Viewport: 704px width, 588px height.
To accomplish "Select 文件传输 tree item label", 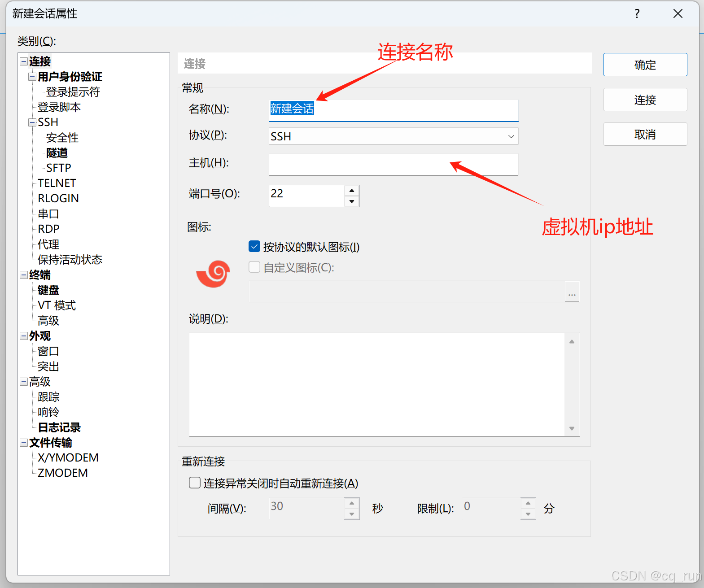I will point(51,443).
